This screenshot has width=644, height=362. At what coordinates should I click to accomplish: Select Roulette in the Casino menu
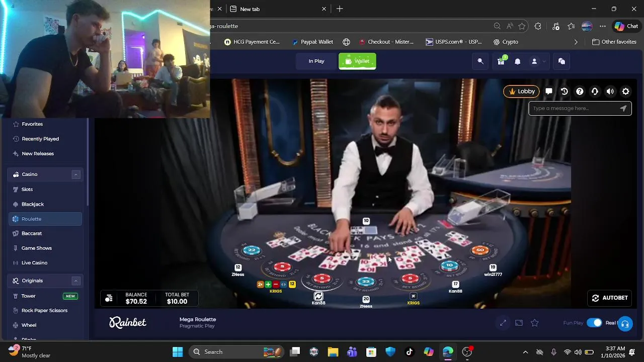click(45, 219)
